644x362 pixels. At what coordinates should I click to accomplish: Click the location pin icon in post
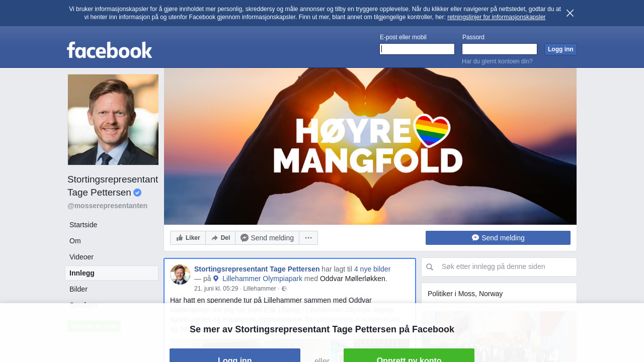216,279
